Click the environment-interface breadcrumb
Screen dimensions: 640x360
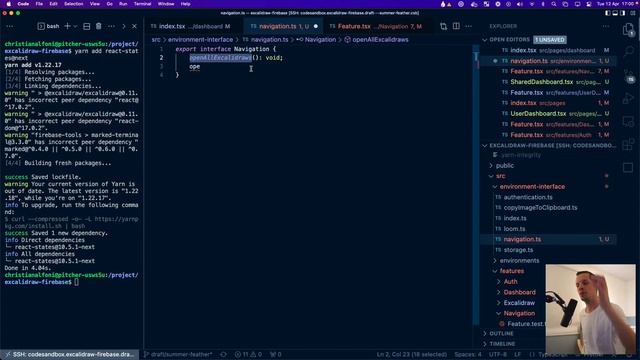(200, 40)
